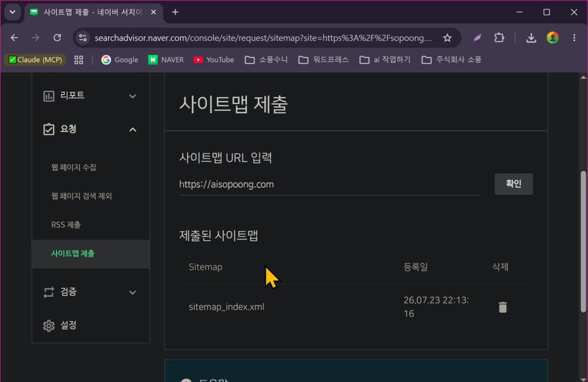Image resolution: width=588 pixels, height=382 pixels.
Task: Click the 검증 label in sidebar
Action: point(68,292)
